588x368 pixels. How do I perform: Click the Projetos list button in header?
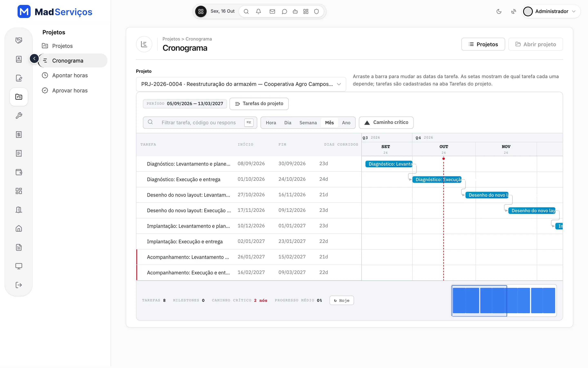pyautogui.click(x=483, y=44)
